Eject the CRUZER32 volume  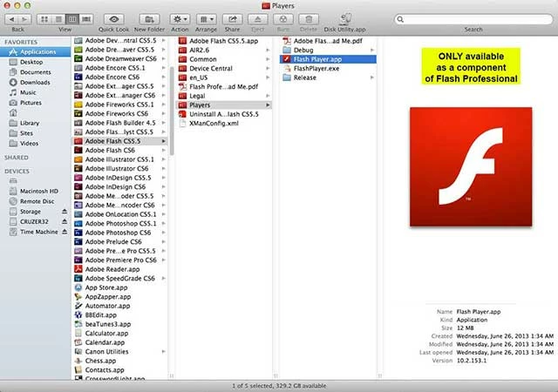[x=65, y=221]
